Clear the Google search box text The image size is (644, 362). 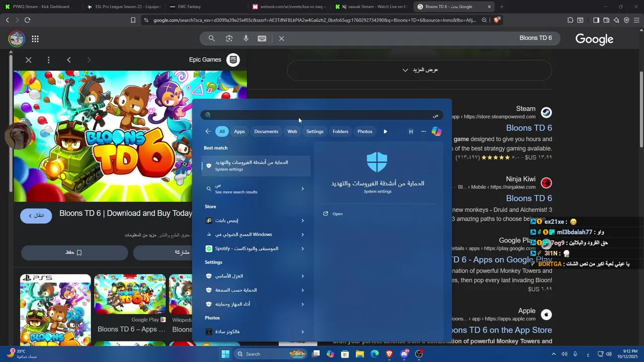[282, 38]
